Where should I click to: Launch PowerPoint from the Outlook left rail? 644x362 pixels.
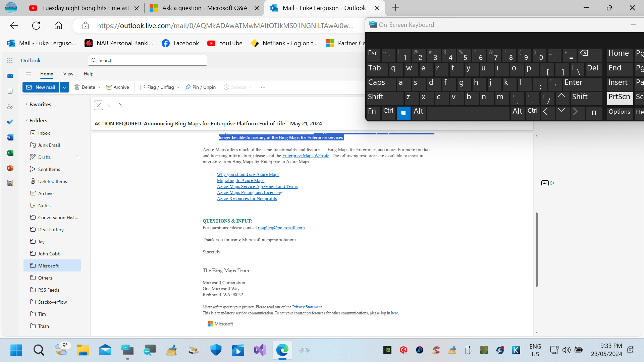(x=10, y=168)
